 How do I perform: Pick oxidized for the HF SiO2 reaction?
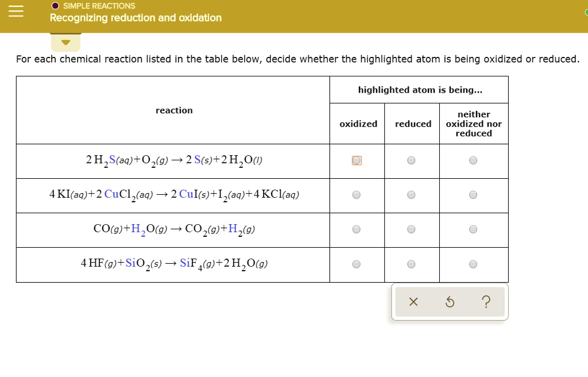pyautogui.click(x=357, y=264)
